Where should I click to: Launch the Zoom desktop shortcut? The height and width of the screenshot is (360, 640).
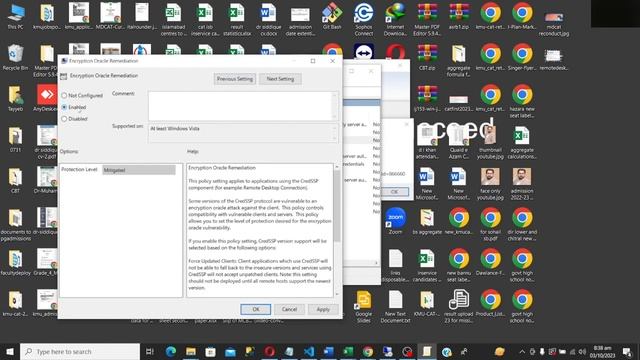coord(395,221)
